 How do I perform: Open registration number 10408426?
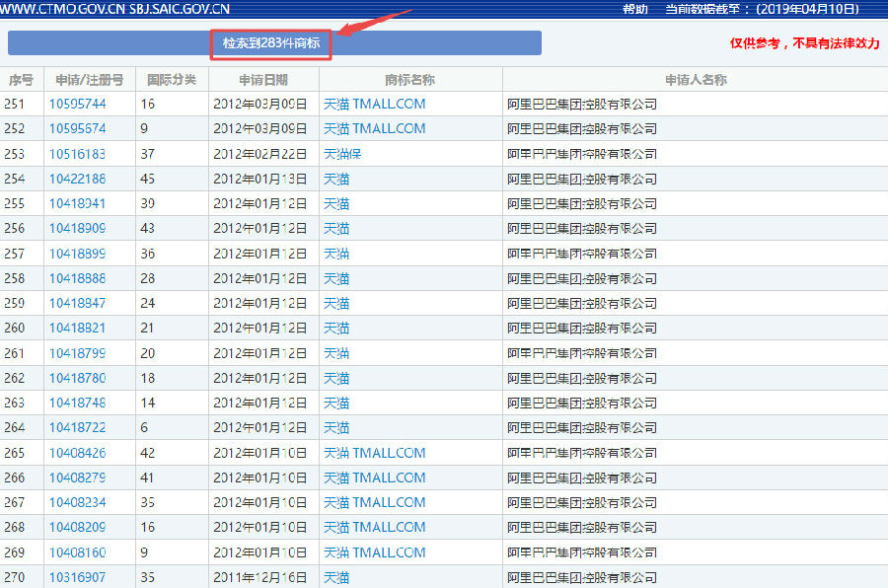coord(78,453)
